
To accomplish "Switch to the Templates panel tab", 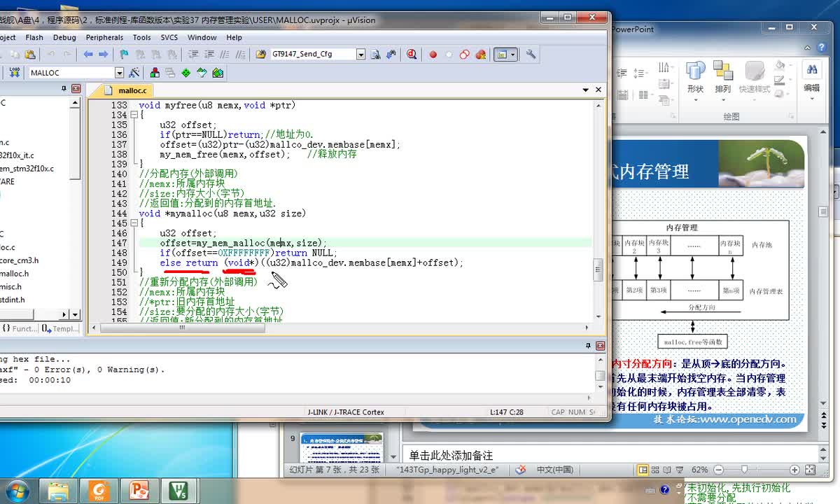I will (59, 328).
